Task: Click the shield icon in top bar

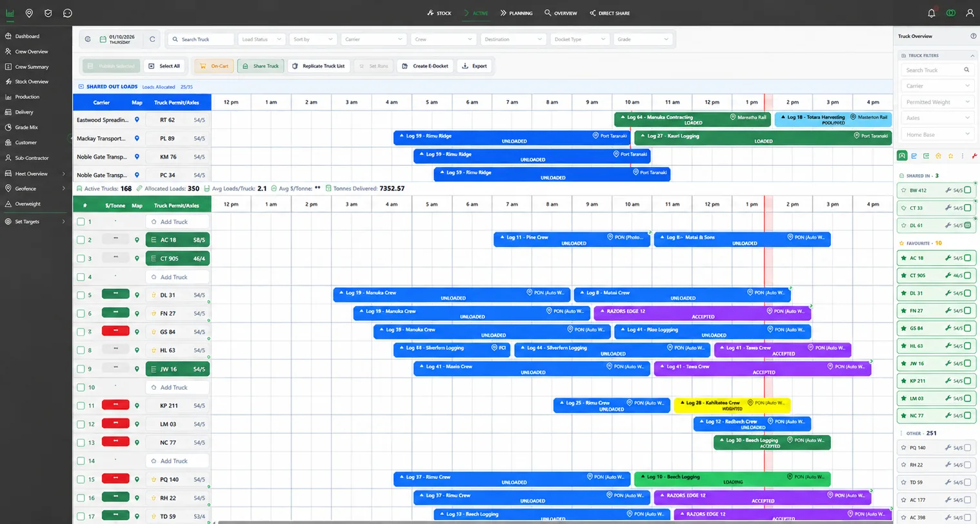Action: 48,13
